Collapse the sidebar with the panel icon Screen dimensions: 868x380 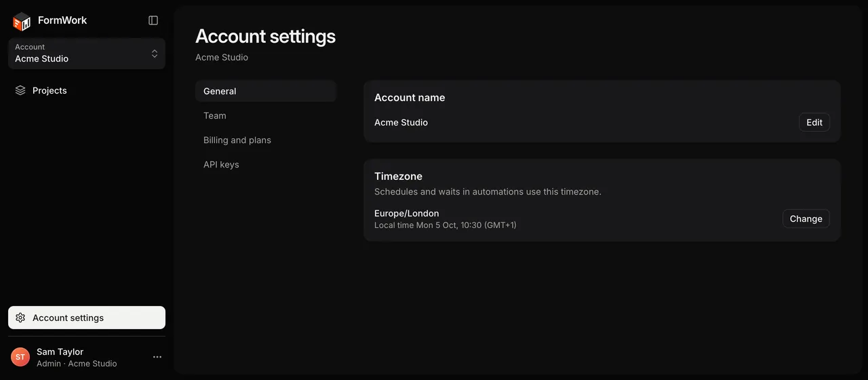tap(153, 20)
